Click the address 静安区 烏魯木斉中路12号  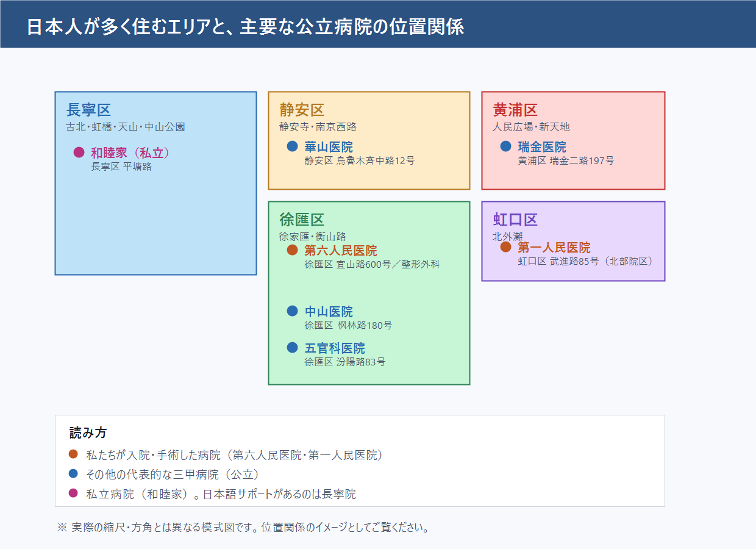(360, 160)
